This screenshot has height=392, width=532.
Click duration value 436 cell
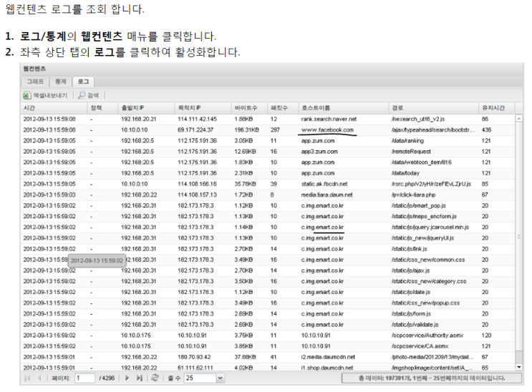(486, 130)
